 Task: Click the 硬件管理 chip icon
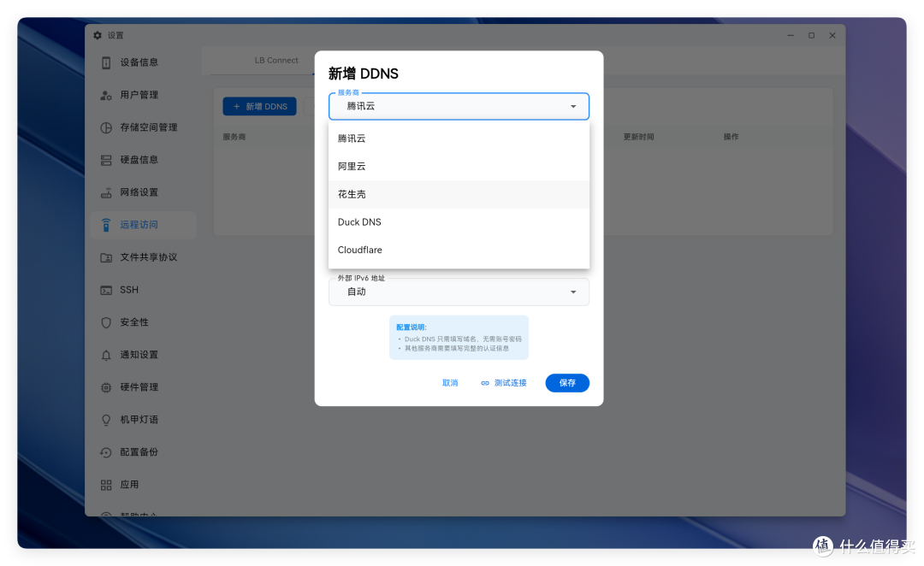(106, 387)
